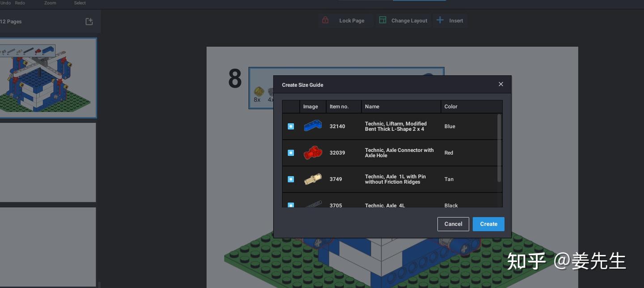Click the add new page icon

tap(89, 21)
